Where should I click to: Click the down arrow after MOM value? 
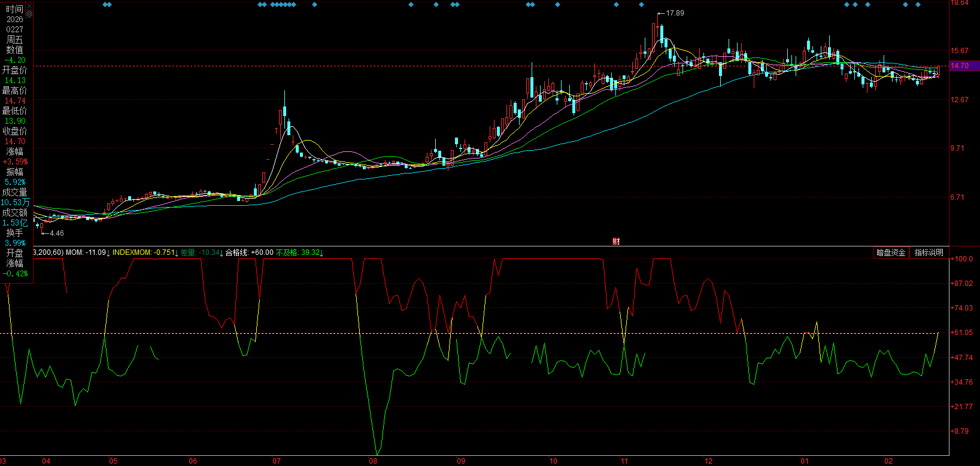[x=108, y=253]
